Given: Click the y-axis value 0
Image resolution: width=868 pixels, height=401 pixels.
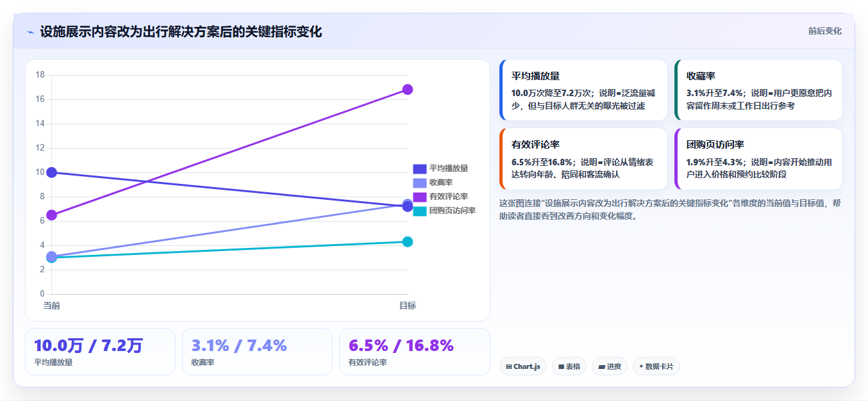Looking at the screenshot, I should pos(42,294).
